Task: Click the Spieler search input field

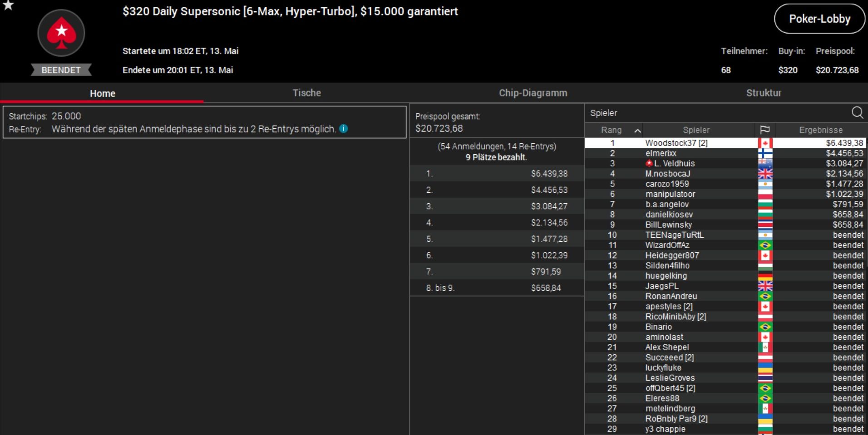Action: 717,113
